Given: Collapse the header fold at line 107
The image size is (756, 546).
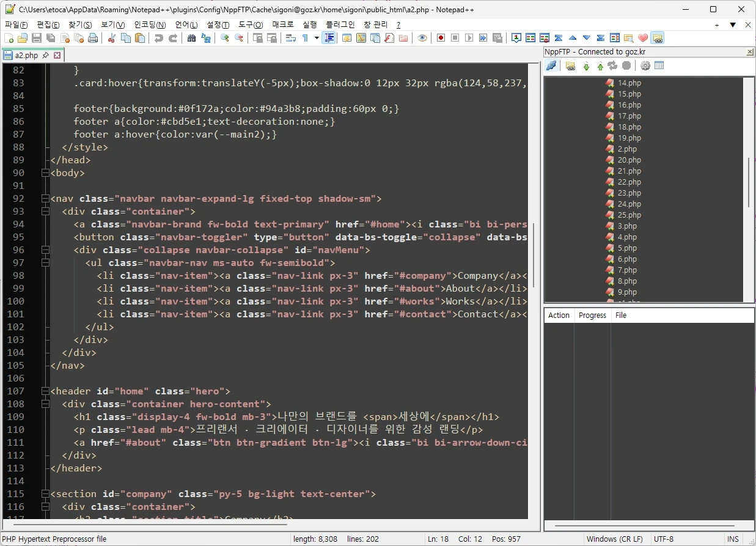Looking at the screenshot, I should tap(45, 391).
